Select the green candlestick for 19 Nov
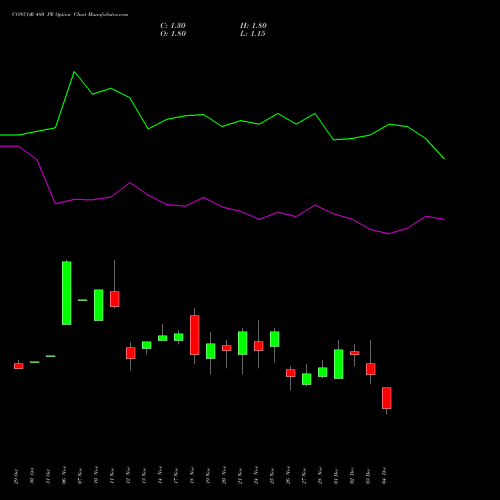The width and height of the screenshot is (500, 500). point(211,351)
